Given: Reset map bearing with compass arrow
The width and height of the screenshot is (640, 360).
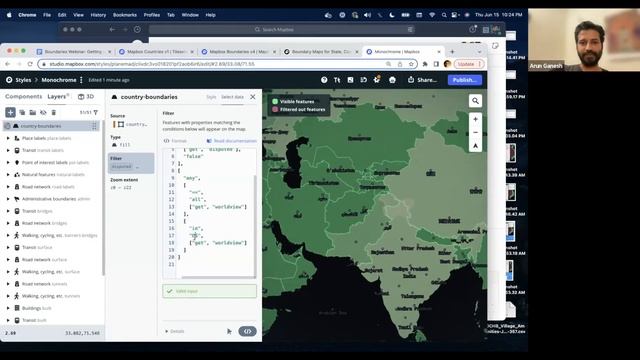Looking at the screenshot, I should 476,146.
